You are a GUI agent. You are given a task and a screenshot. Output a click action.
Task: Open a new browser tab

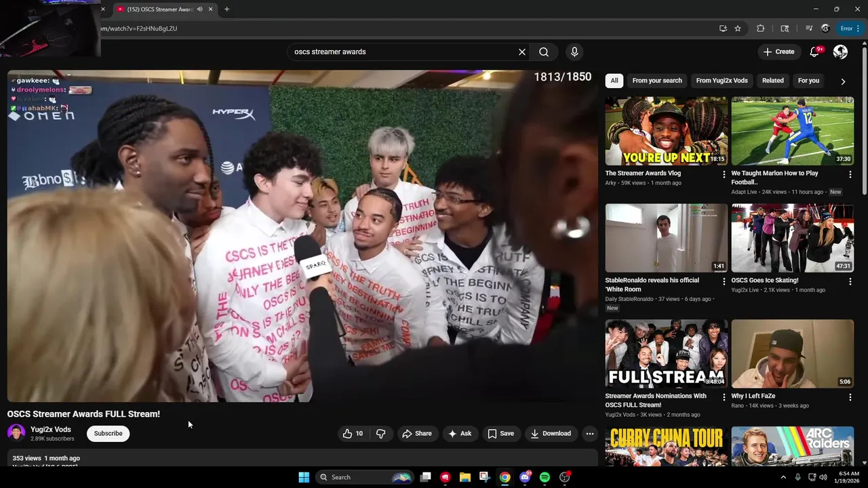[x=226, y=9]
